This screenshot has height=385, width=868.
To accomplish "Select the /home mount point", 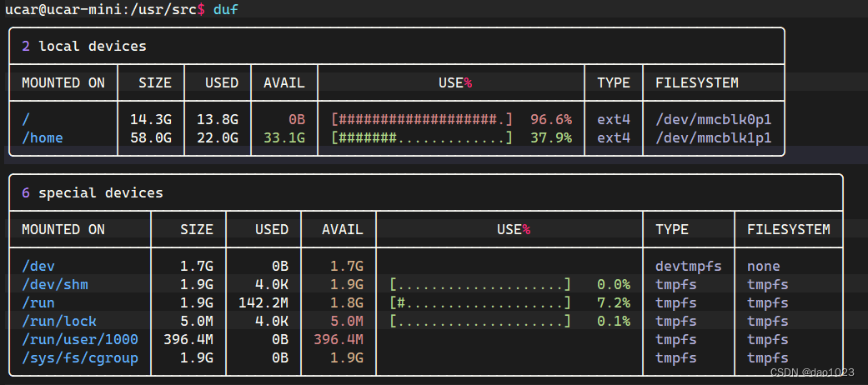I will click(x=42, y=137).
